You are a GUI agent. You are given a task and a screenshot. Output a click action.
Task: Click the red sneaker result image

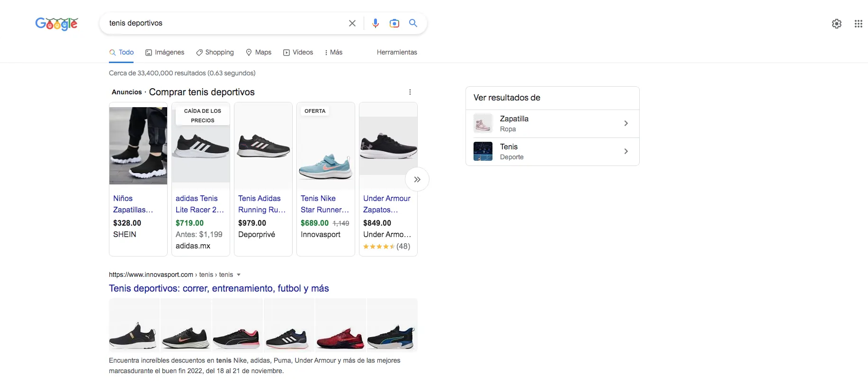pos(340,325)
